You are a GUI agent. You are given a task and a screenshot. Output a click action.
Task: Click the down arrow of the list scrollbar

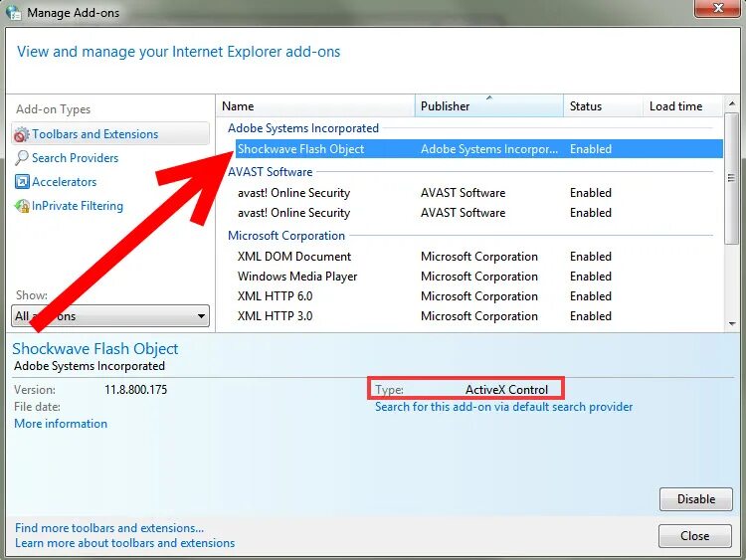(732, 324)
